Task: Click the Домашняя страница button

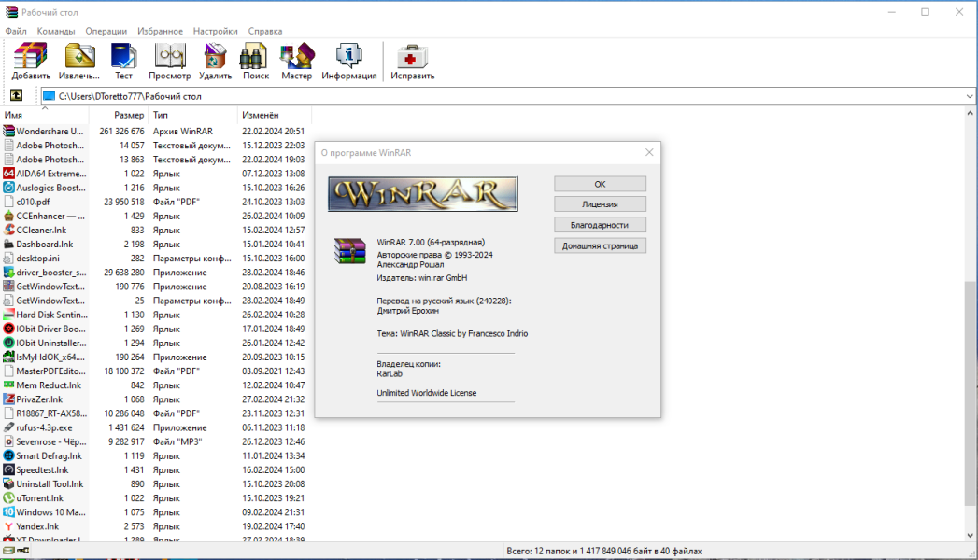Action: click(600, 246)
